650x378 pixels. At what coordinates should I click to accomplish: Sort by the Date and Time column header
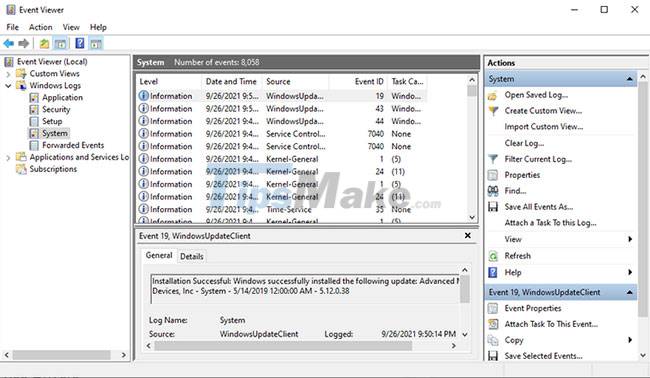click(x=231, y=82)
